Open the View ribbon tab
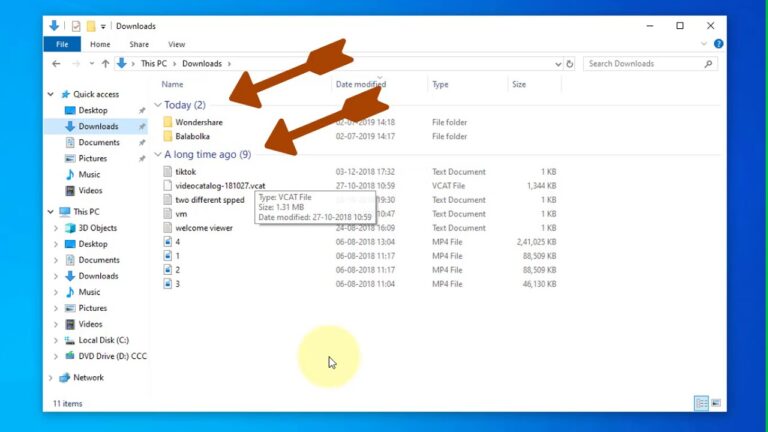768x432 pixels. pyautogui.click(x=176, y=44)
